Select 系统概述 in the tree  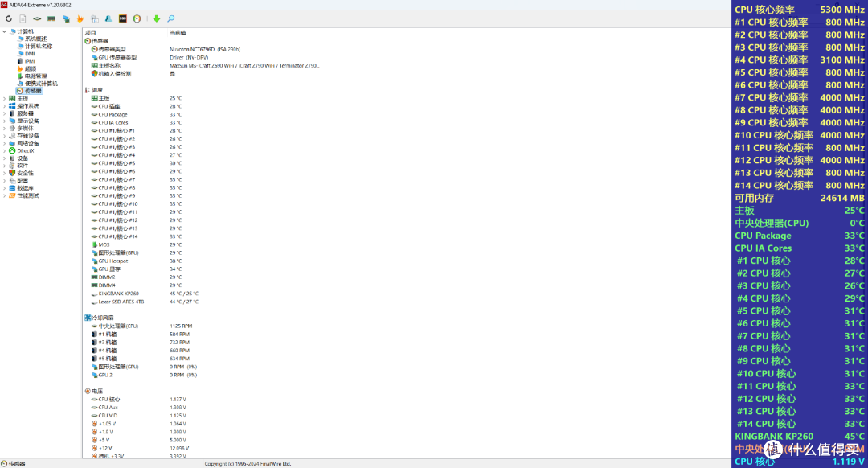[x=35, y=39]
